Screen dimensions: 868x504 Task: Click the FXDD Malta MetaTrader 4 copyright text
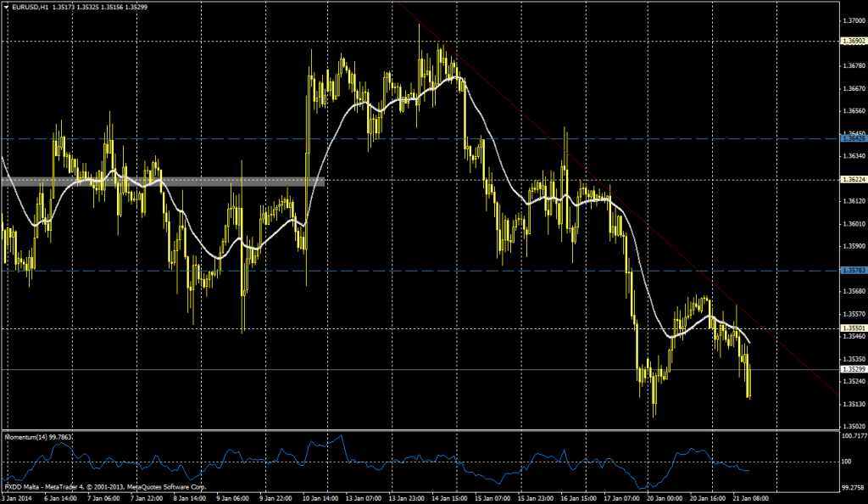(x=106, y=488)
